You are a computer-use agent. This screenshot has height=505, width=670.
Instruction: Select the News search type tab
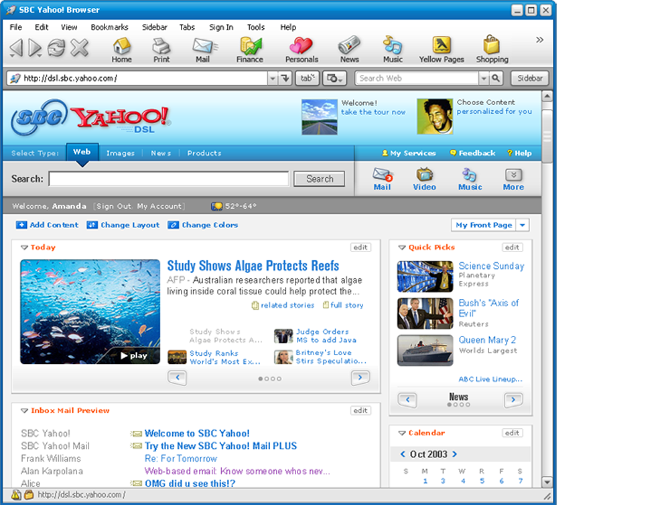(161, 153)
